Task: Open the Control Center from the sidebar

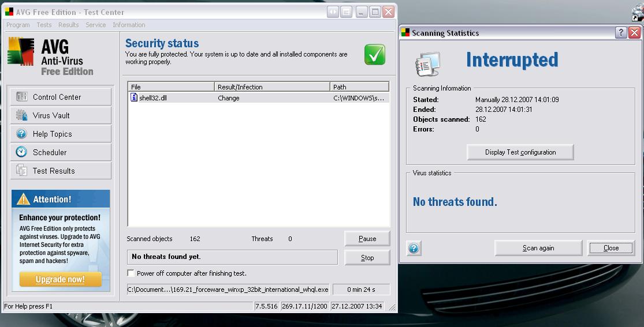Action: [x=61, y=97]
